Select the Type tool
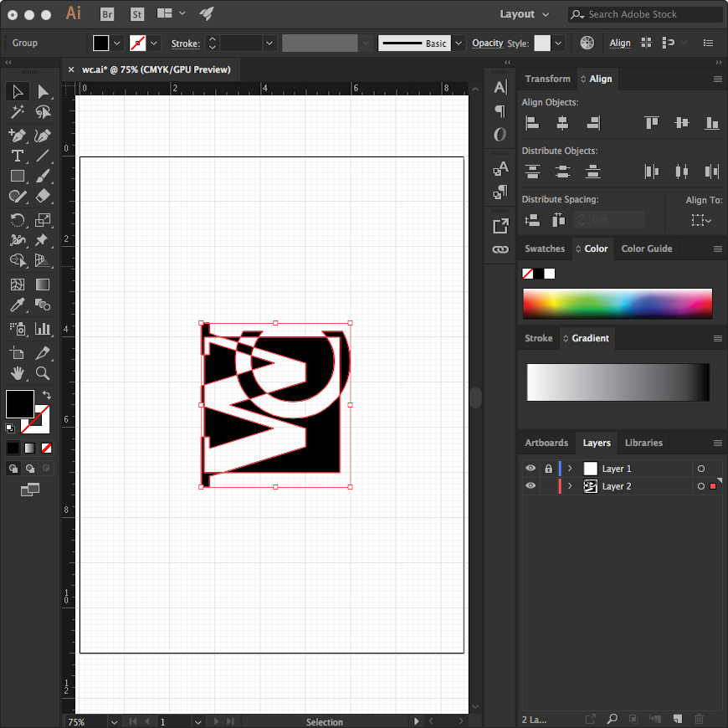 tap(17, 156)
